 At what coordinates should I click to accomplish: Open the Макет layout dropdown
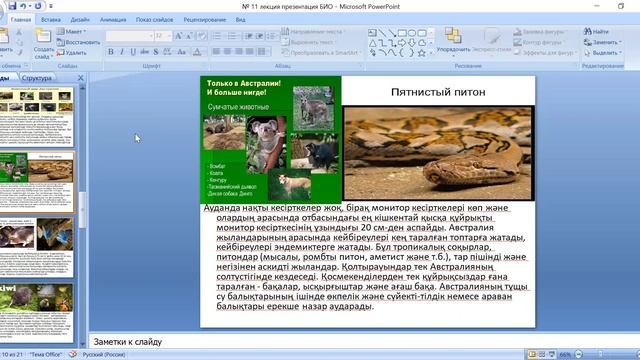click(x=72, y=31)
